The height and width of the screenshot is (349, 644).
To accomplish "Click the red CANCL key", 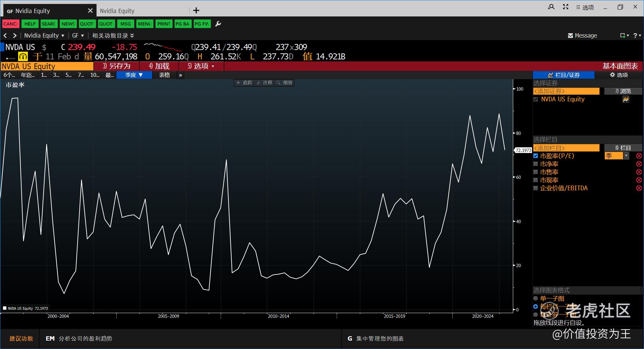I will click(11, 24).
